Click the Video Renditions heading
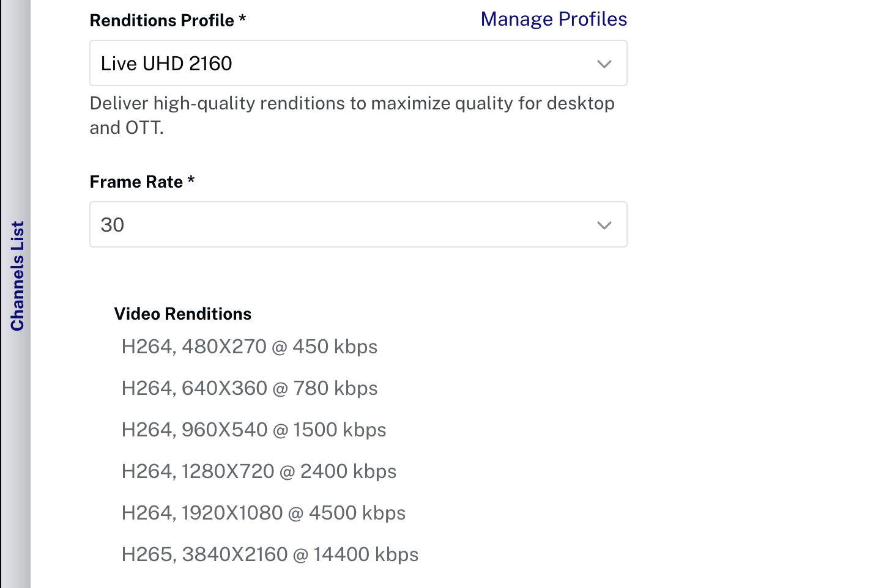Screen dimensions: 887x588 (182, 314)
